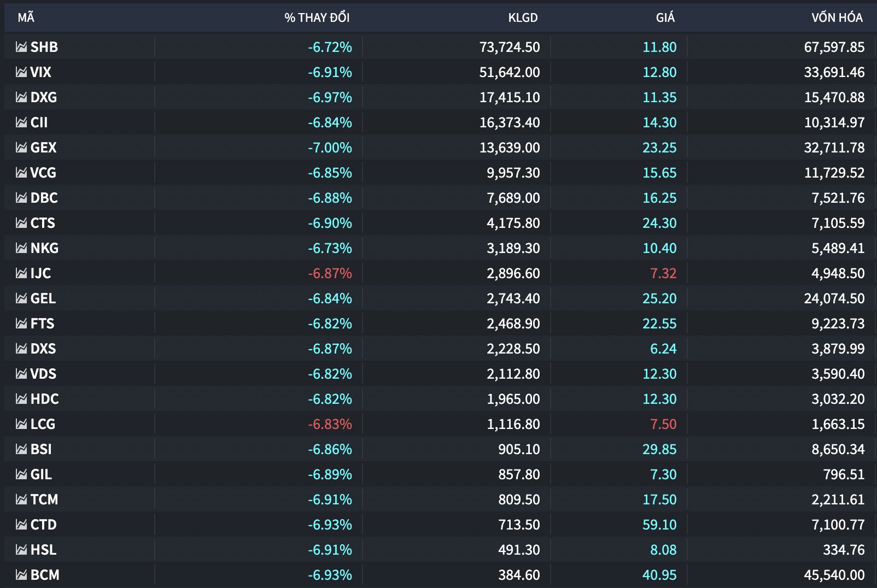The width and height of the screenshot is (877, 588).
Task: Click the GIÁ column header
Action: [x=665, y=17]
